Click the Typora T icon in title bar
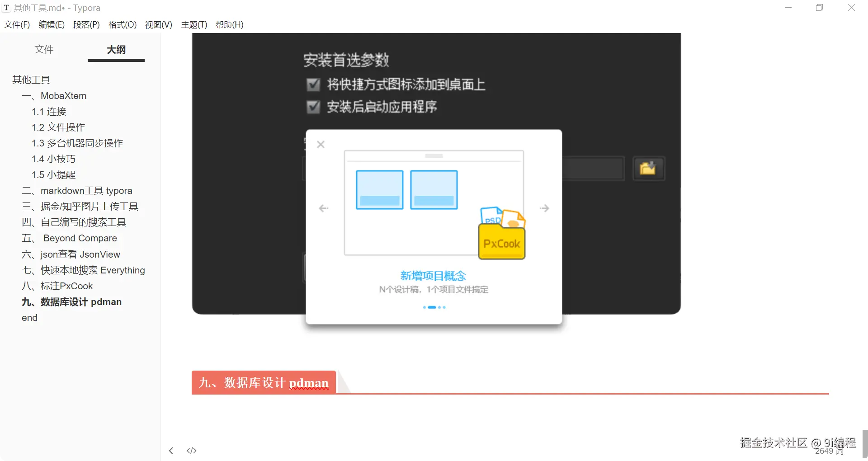 coord(6,8)
